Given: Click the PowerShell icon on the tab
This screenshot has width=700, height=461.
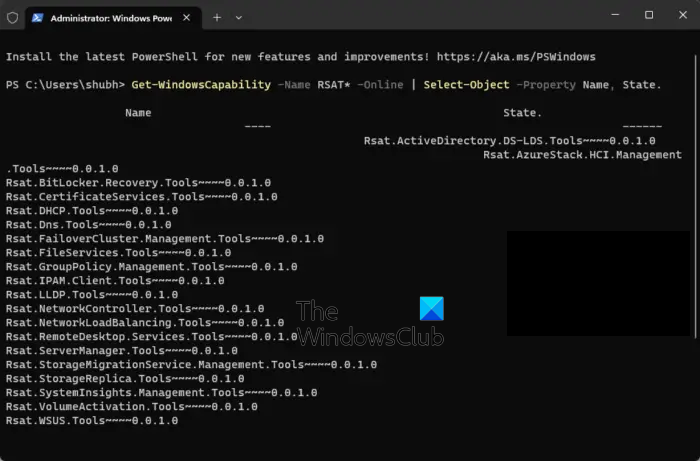Looking at the screenshot, I should [x=38, y=17].
